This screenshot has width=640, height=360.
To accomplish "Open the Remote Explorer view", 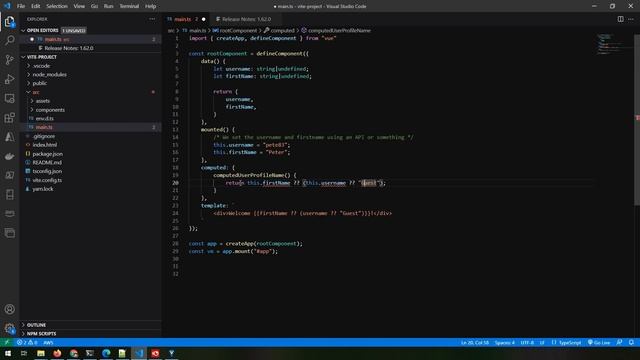I will point(9,98).
